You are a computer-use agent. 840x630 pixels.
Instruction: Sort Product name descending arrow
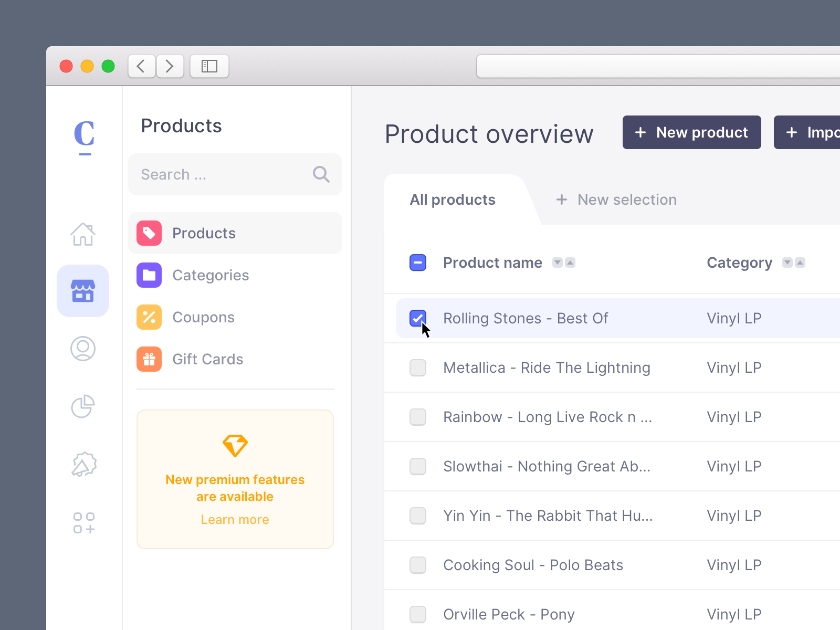pos(558,262)
